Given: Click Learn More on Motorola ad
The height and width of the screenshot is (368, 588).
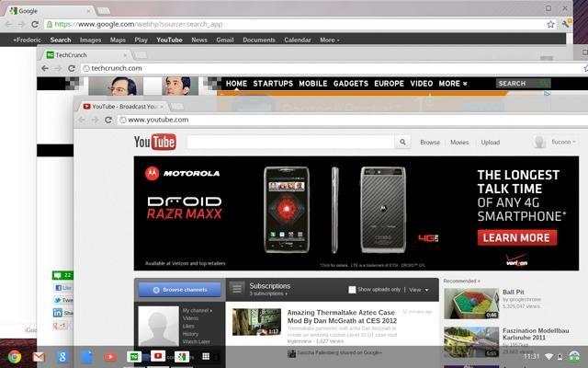Looking at the screenshot, I should (514, 237).
